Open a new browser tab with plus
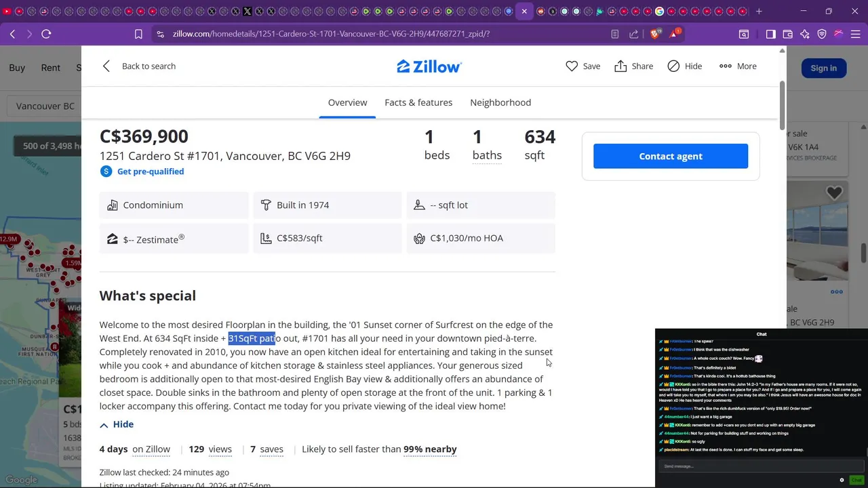868x488 pixels. pos(759,12)
